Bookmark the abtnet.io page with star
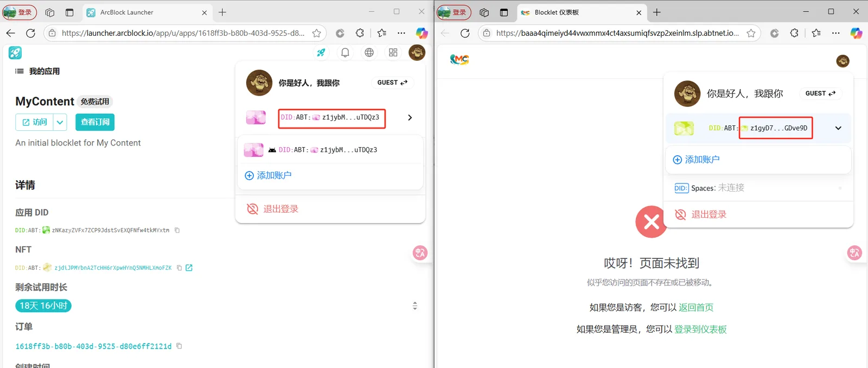 (x=751, y=33)
